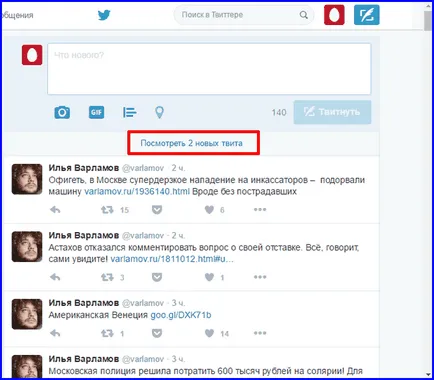Click the 'Поиск в Твиттере' search field

click(244, 15)
